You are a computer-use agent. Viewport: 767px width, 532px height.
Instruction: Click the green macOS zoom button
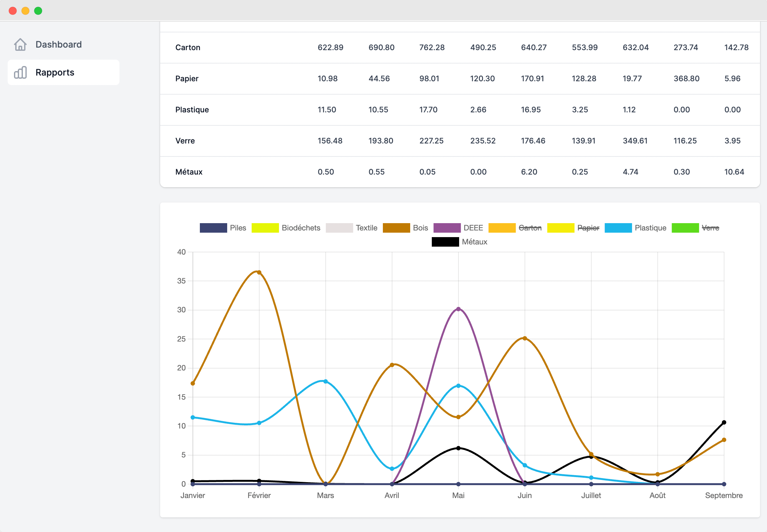(38, 11)
